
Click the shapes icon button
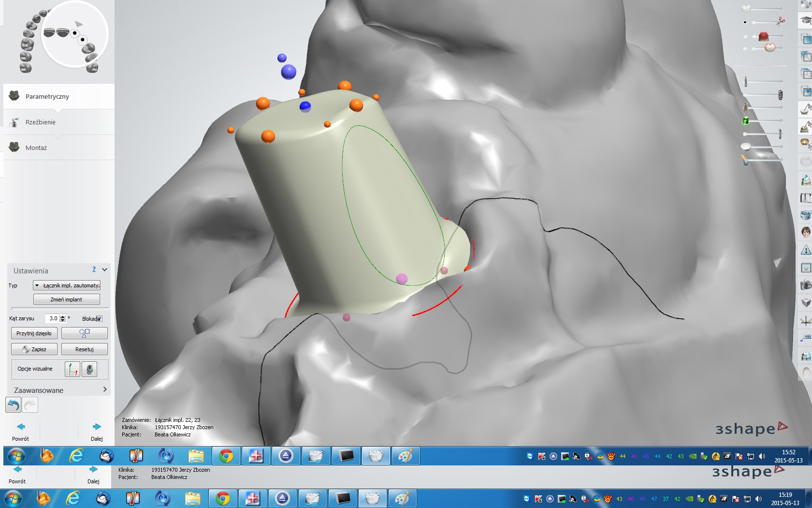pyautogui.click(x=84, y=333)
